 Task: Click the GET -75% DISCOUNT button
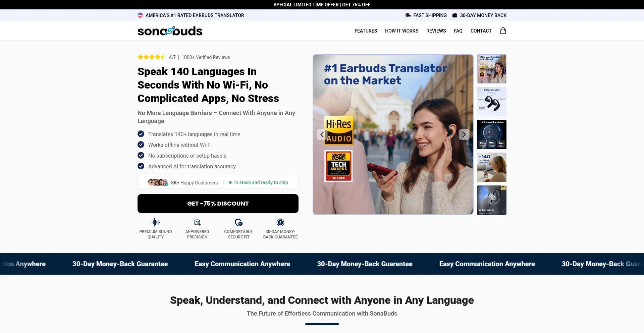(218, 204)
